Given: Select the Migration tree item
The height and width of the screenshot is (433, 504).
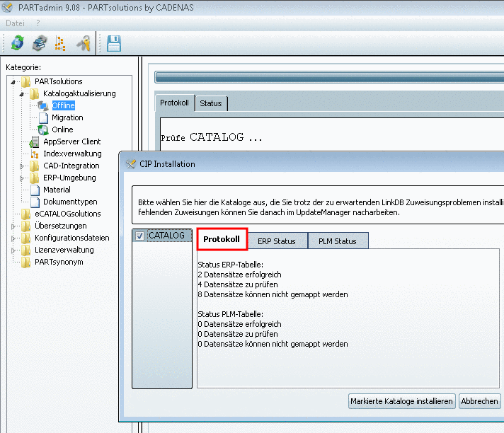Looking at the screenshot, I should click(x=67, y=117).
